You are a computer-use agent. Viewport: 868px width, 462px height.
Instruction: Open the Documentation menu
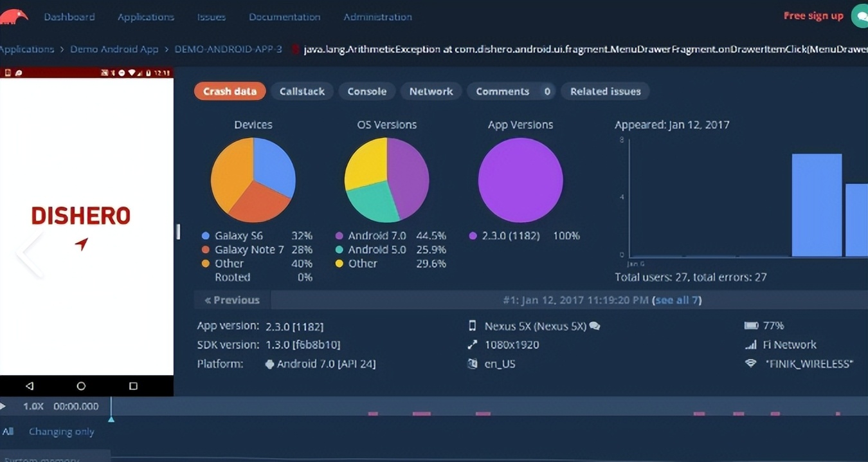tap(285, 17)
